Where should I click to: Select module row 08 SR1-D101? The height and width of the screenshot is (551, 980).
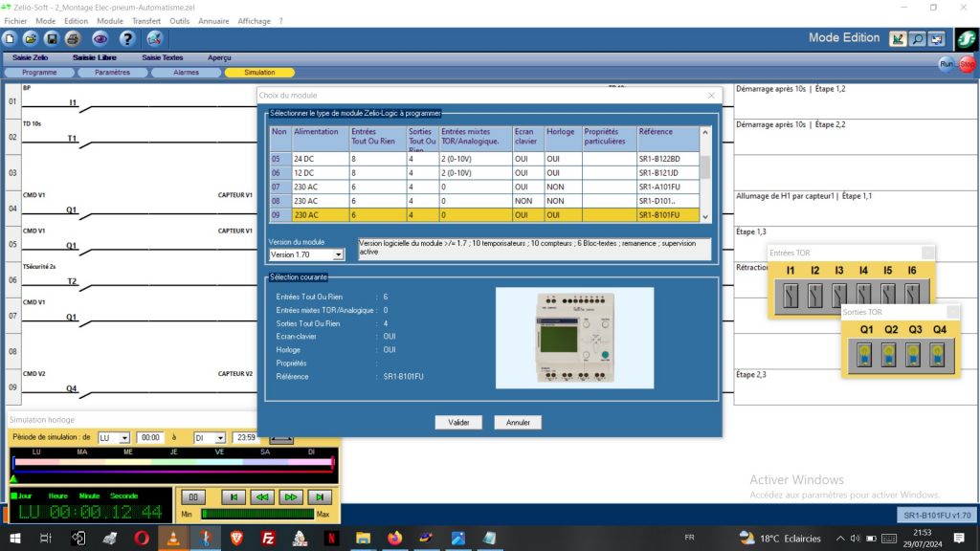pyautogui.click(x=484, y=201)
